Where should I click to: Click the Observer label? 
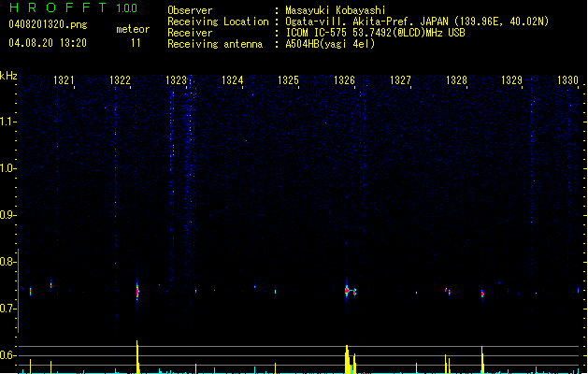[x=190, y=10]
